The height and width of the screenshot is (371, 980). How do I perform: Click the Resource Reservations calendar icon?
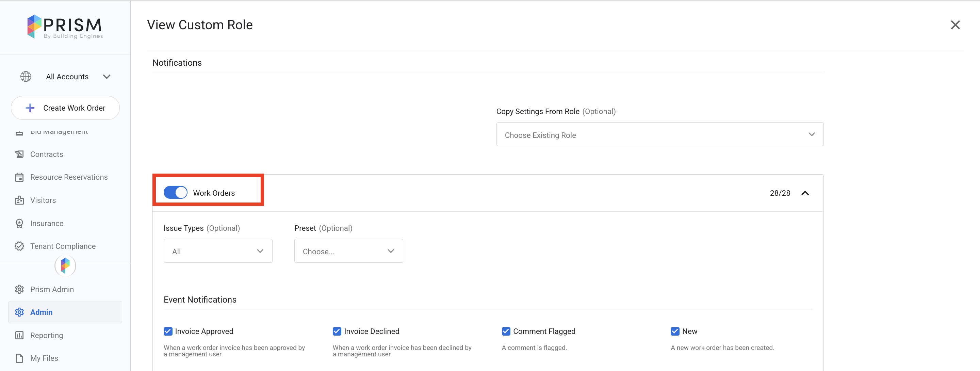click(19, 177)
